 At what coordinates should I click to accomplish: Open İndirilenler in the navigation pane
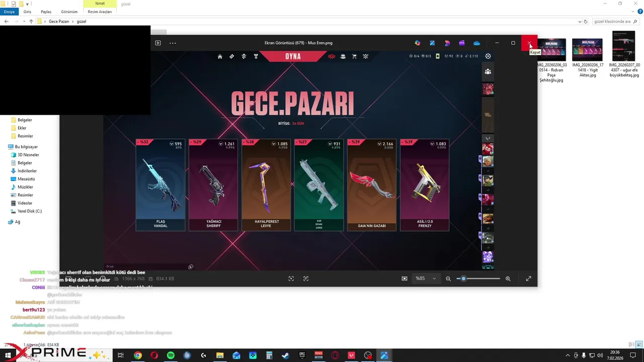click(x=27, y=171)
